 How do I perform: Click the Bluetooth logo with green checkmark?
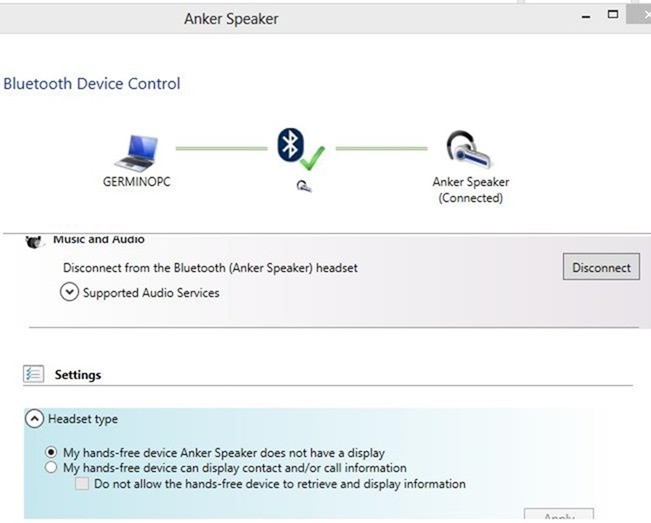301,149
